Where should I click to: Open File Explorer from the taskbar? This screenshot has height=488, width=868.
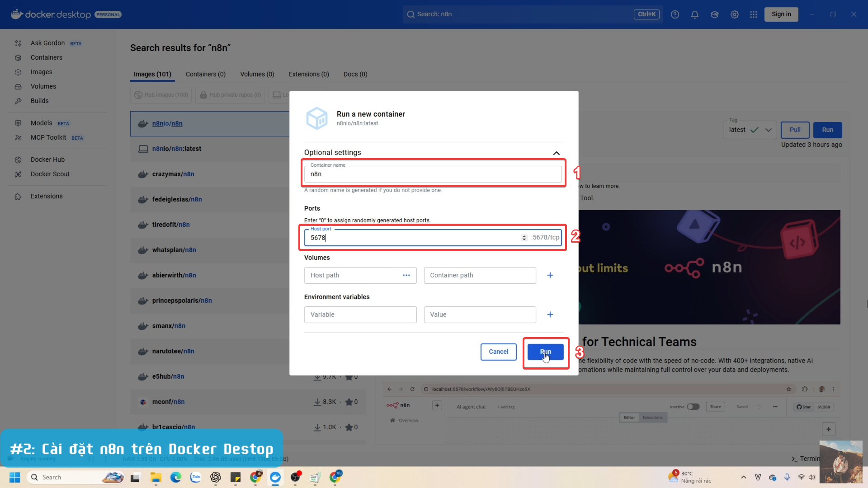156,477
